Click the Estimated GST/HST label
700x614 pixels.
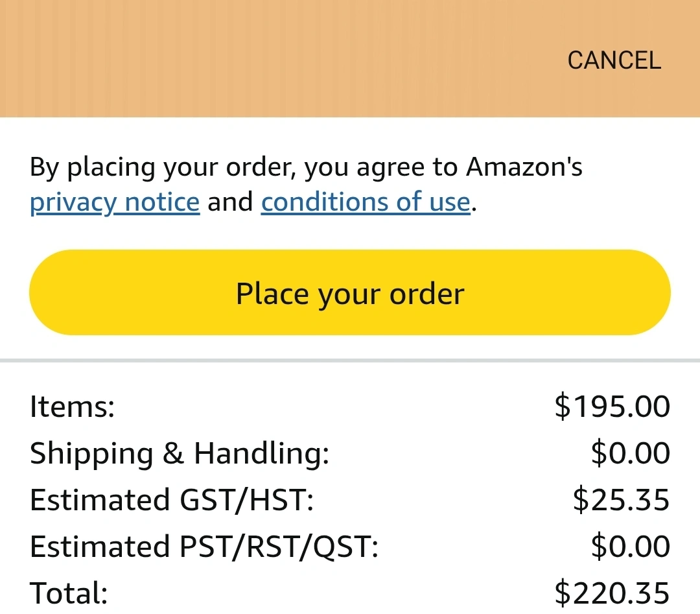coord(172,500)
